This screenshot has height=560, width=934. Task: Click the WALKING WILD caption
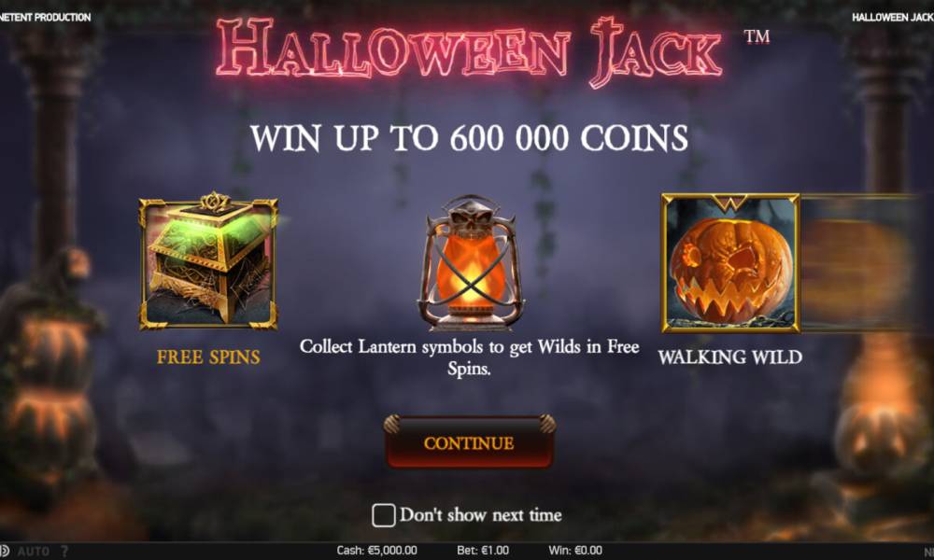pos(730,357)
